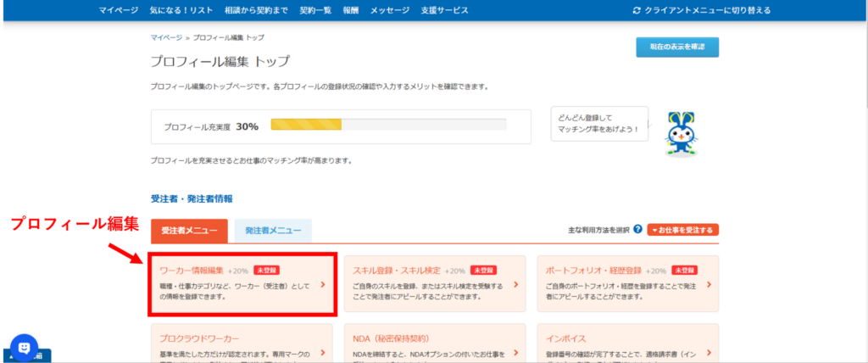The height and width of the screenshot is (363, 868).
Task: Open the お仕事を受注する dropdown
Action: point(683,230)
